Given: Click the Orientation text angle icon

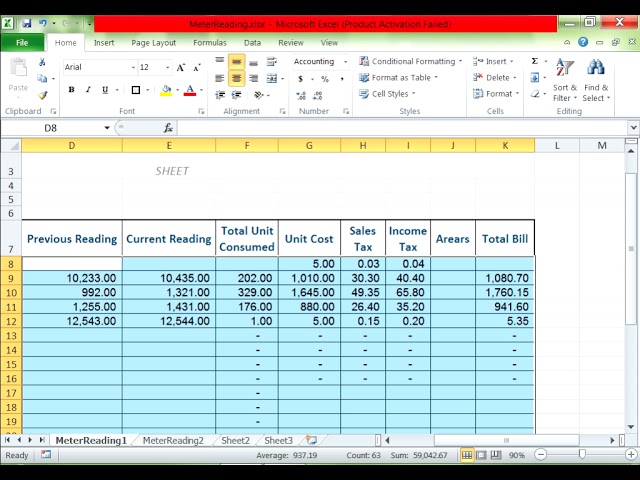Looking at the screenshot, I should (259, 95).
